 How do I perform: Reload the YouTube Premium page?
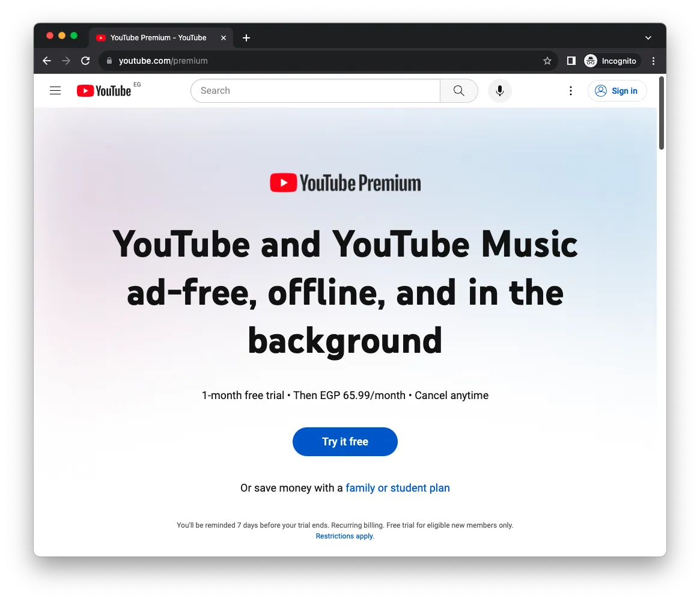(85, 61)
